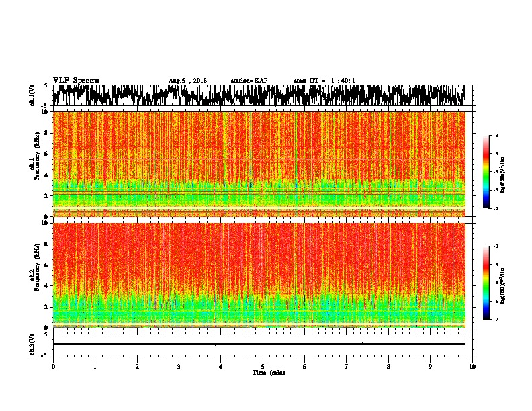Image resolution: width=532 pixels, height=411 pixels.
Task: Click the time axis tick label "7"
Action: (x=347, y=367)
